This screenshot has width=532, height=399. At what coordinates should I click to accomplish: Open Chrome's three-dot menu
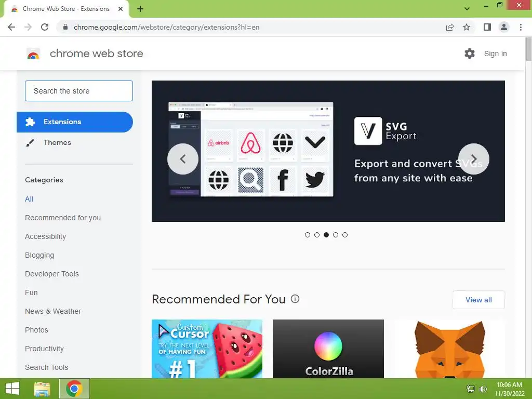pyautogui.click(x=521, y=27)
